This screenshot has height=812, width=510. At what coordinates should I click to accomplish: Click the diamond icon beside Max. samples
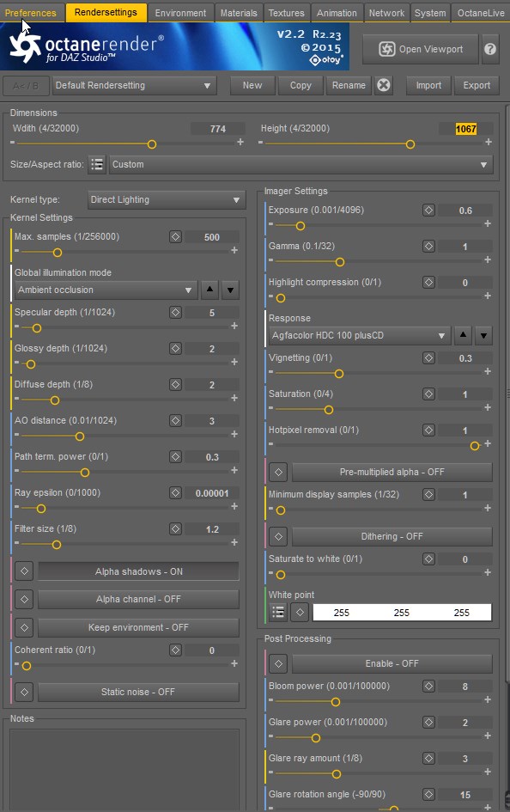click(175, 236)
